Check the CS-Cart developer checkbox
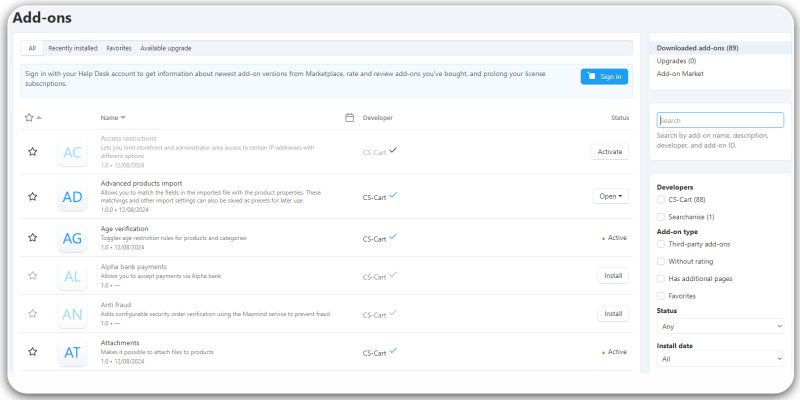The width and height of the screenshot is (800, 400). point(661,200)
